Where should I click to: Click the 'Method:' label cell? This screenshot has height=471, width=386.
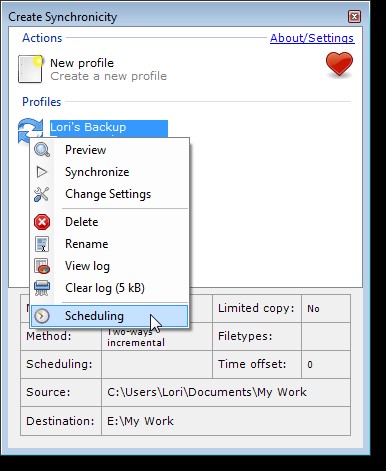[x=61, y=336]
